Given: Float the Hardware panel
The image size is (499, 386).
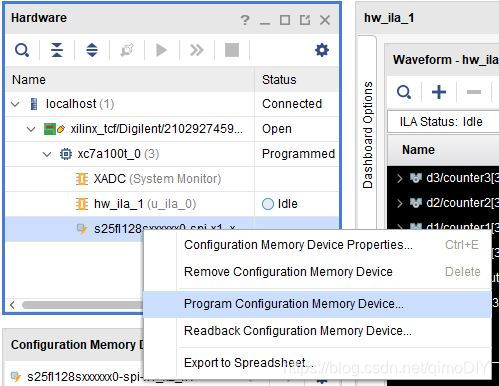Looking at the screenshot, I should click(305, 20).
